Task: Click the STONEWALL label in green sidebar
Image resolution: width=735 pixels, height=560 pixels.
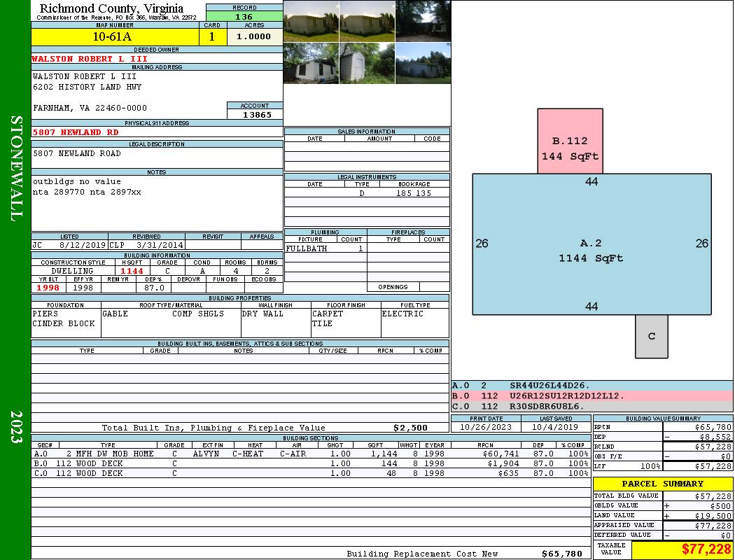Action: (x=15, y=168)
